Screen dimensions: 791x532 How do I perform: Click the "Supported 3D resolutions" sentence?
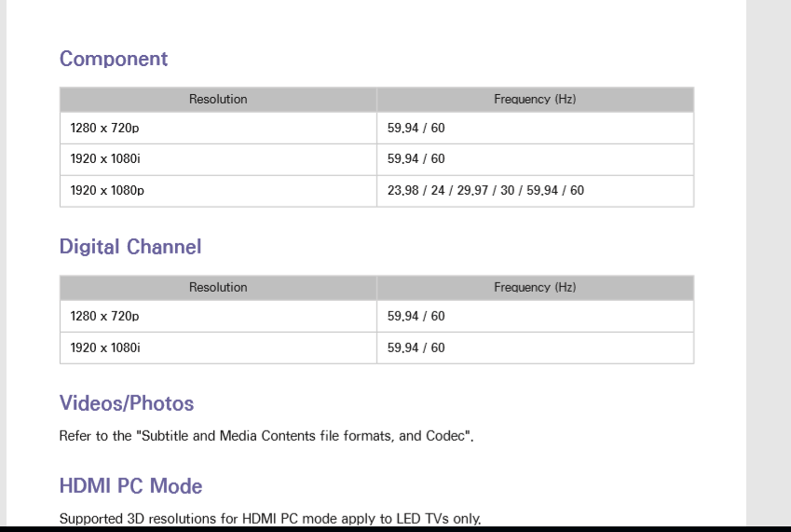pos(270,519)
